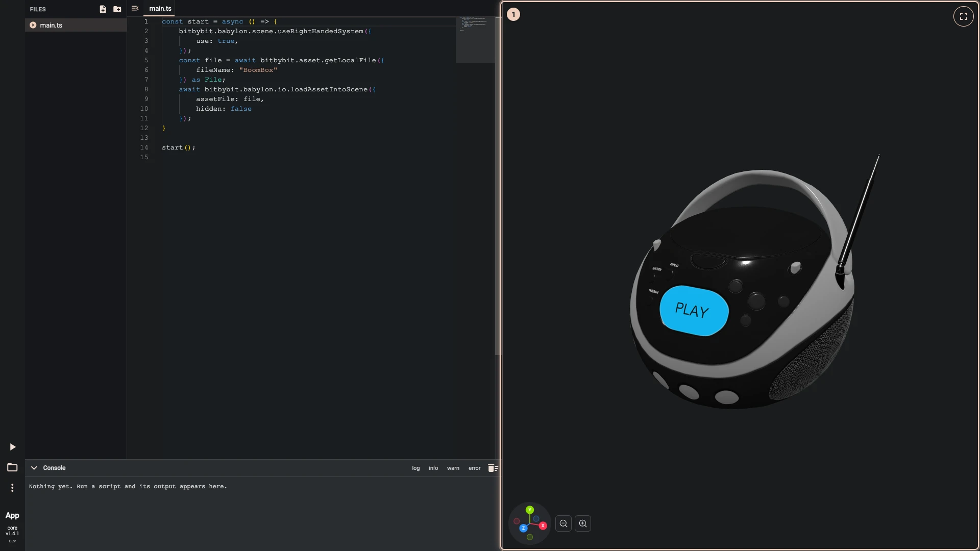
Task: Place cursor on line number 8
Action: [146, 89]
